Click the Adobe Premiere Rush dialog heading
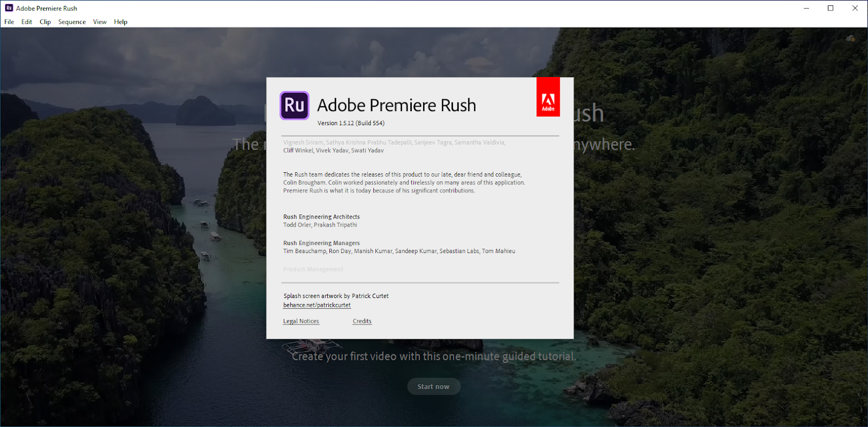 397,105
